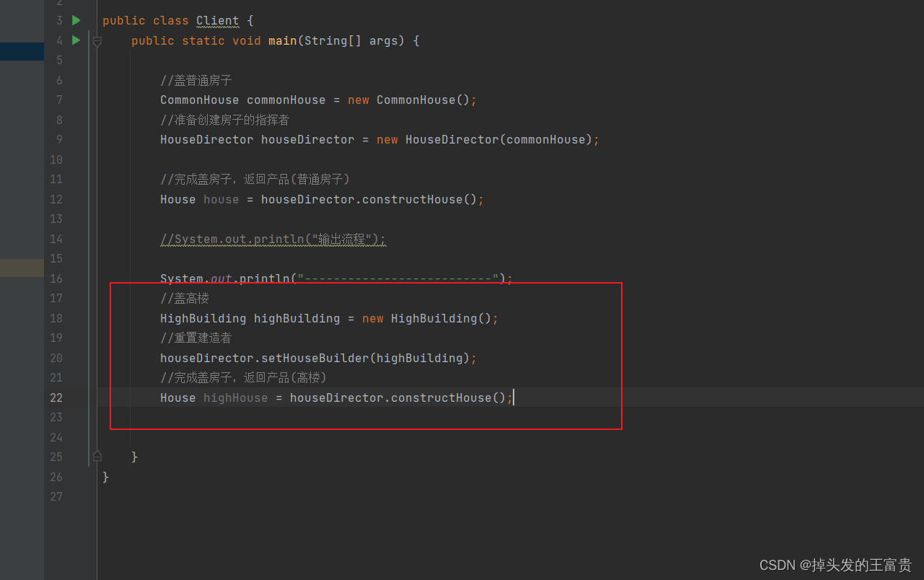Click the //重置建造者 comment

tap(195, 338)
